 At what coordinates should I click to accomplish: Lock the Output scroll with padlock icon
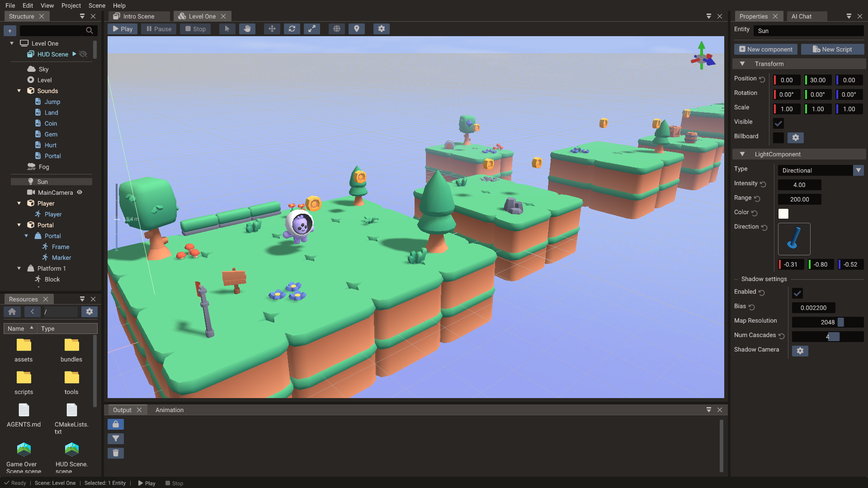click(x=116, y=424)
